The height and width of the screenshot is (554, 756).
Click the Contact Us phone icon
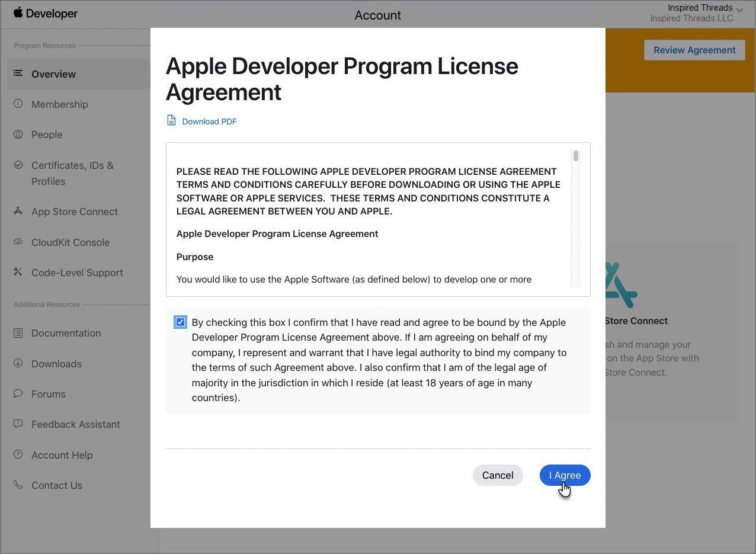click(x=18, y=485)
